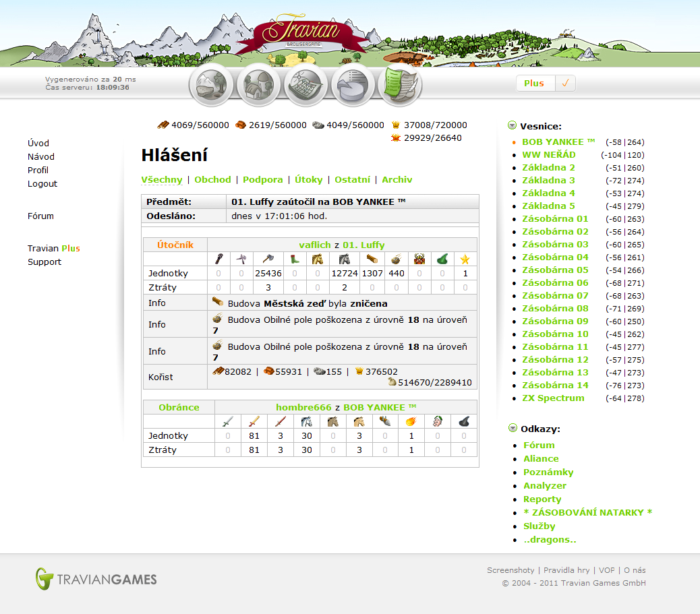The width and height of the screenshot is (700, 614).
Task: Open ZÁSOBOVÁNÍ NATARKY link
Action: tap(587, 512)
